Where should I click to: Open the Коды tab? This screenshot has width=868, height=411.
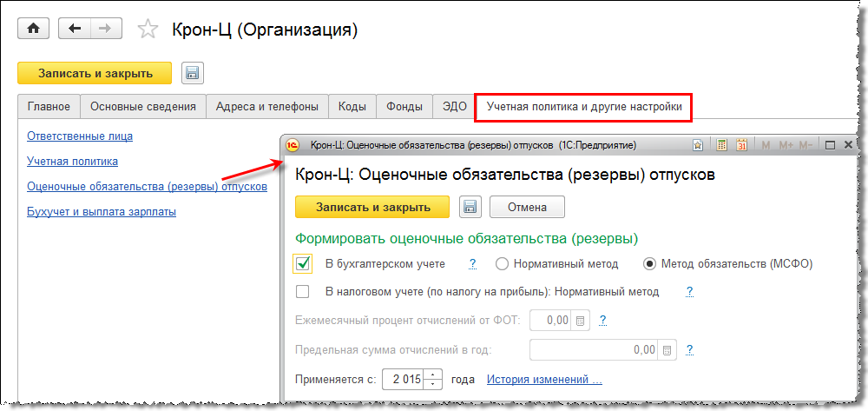click(352, 107)
